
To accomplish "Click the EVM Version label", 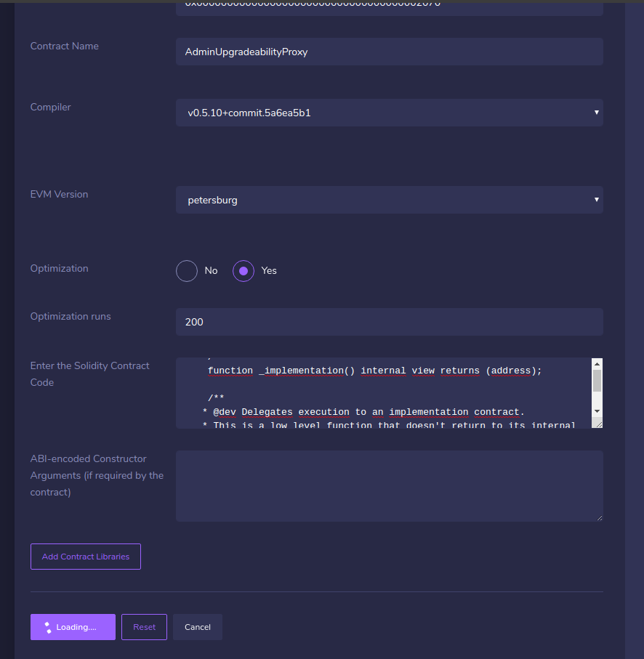I will click(60, 194).
